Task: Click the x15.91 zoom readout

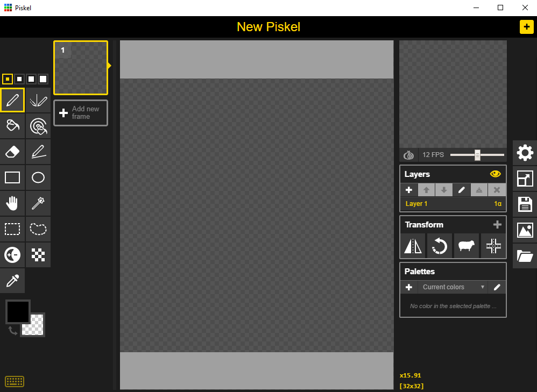Action: pos(411,375)
